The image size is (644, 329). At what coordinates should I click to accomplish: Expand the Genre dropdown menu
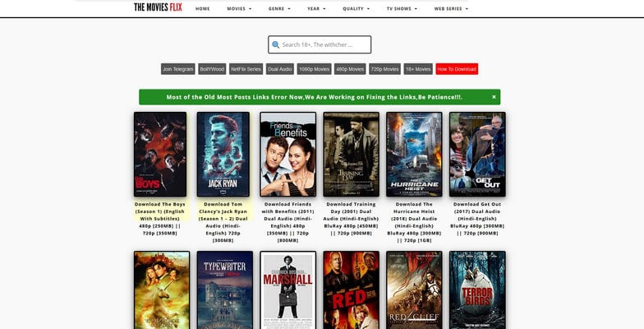pos(279,8)
